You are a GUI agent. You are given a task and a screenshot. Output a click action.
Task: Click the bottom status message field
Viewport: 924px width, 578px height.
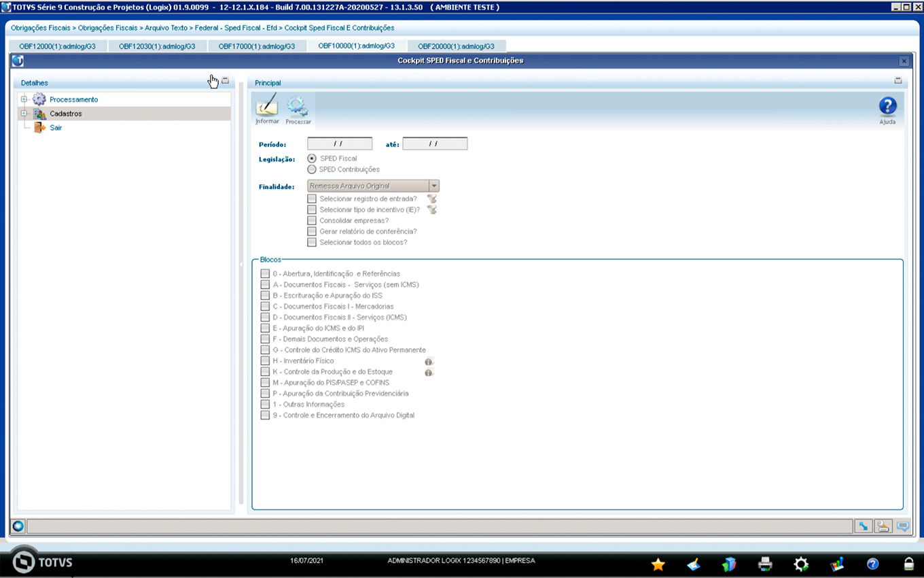[440, 526]
